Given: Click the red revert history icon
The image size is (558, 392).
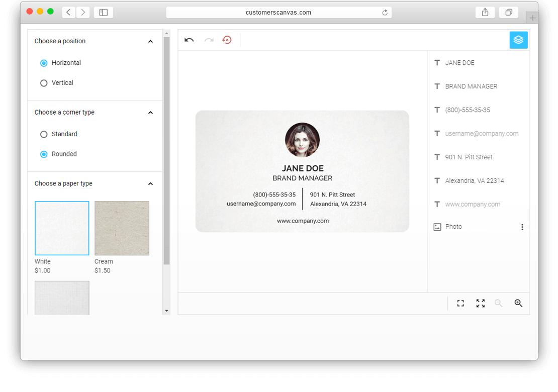Looking at the screenshot, I should (227, 40).
